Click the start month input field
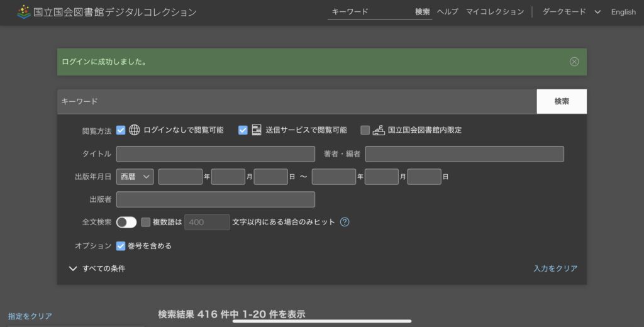The image size is (644, 327). (228, 177)
